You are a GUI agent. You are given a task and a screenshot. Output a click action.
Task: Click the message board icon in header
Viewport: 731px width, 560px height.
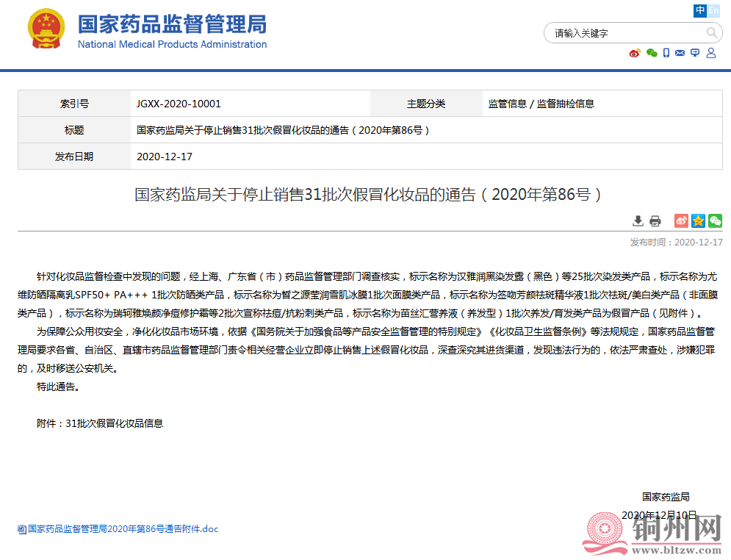coord(695,53)
